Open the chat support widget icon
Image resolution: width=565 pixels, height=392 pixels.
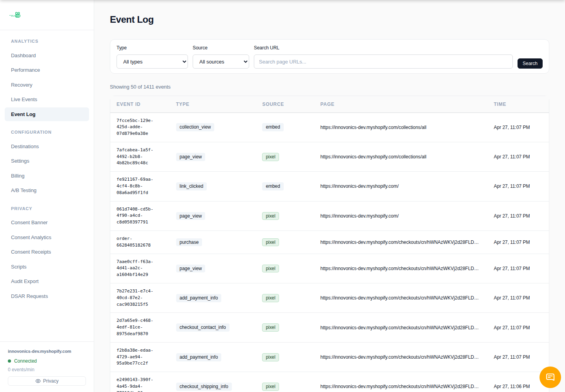pos(550,377)
